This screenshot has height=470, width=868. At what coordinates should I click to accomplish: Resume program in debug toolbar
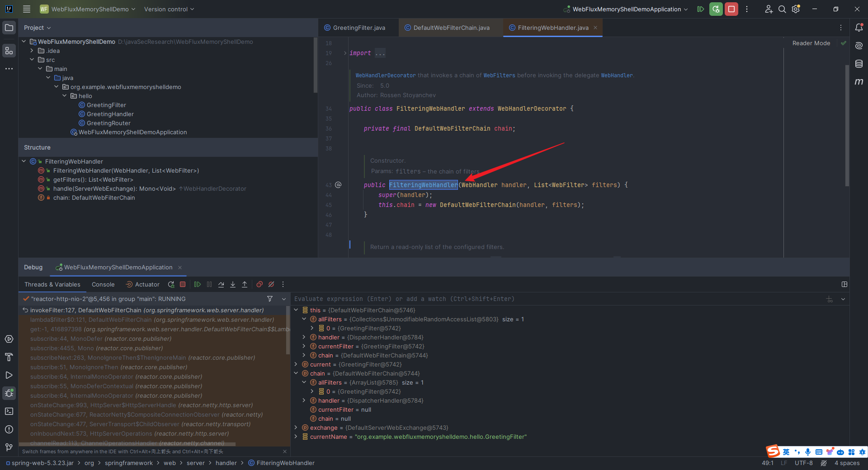(198, 284)
